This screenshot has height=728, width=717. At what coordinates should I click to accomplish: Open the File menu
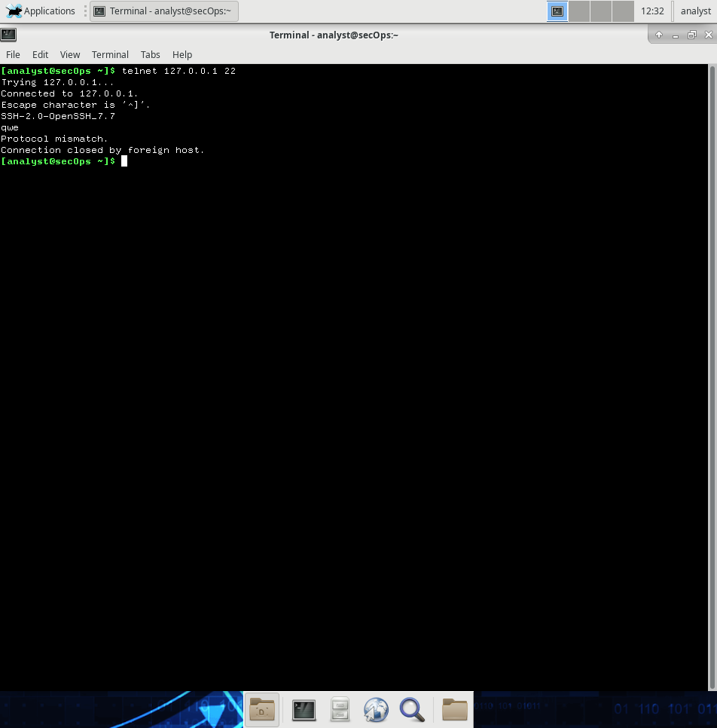(x=14, y=55)
